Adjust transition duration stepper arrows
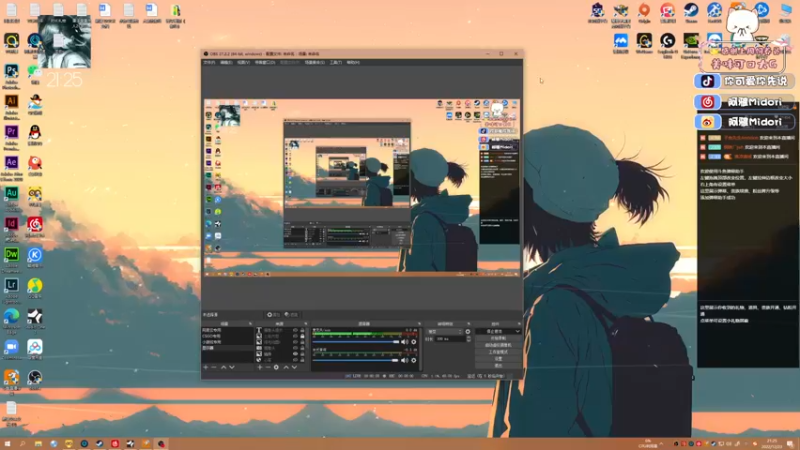Image resolution: width=800 pixels, height=450 pixels. [x=468, y=339]
